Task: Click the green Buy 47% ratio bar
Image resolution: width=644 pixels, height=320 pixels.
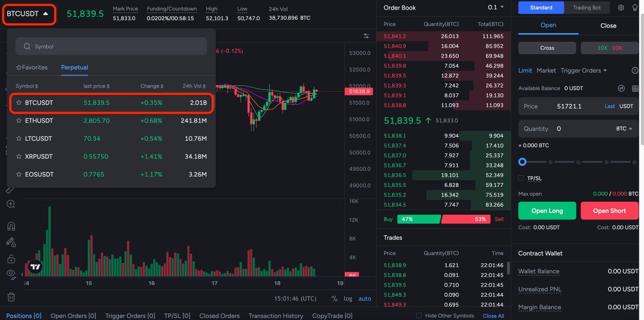Action: coord(419,219)
